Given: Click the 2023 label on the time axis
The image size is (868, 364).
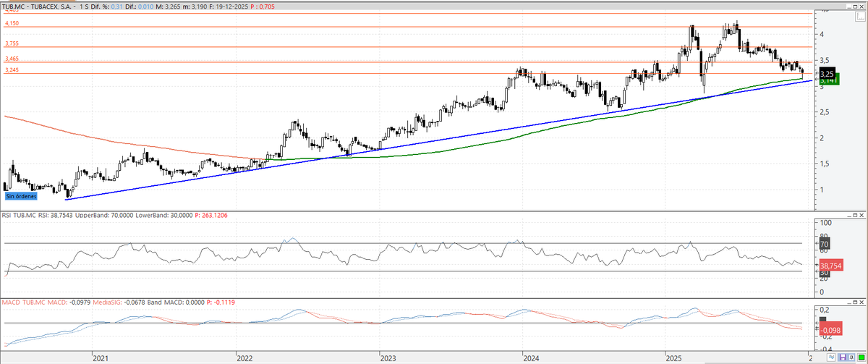Looking at the screenshot, I should click(388, 357).
